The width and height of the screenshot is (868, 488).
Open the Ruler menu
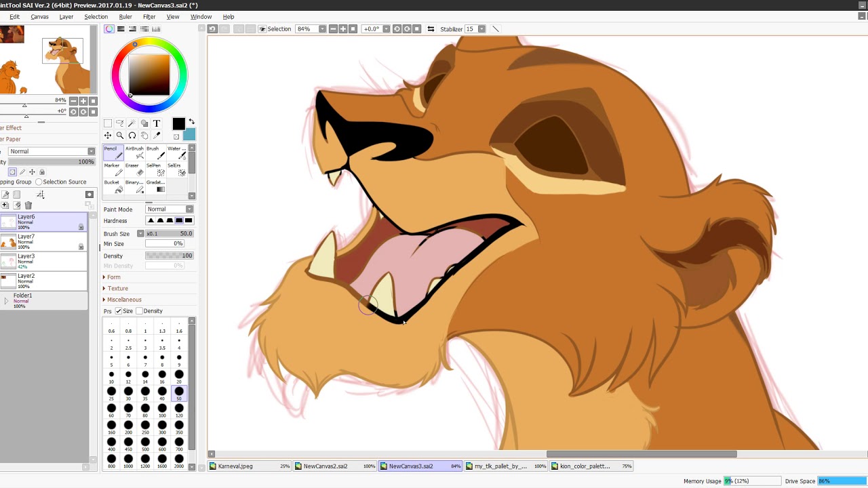125,17
